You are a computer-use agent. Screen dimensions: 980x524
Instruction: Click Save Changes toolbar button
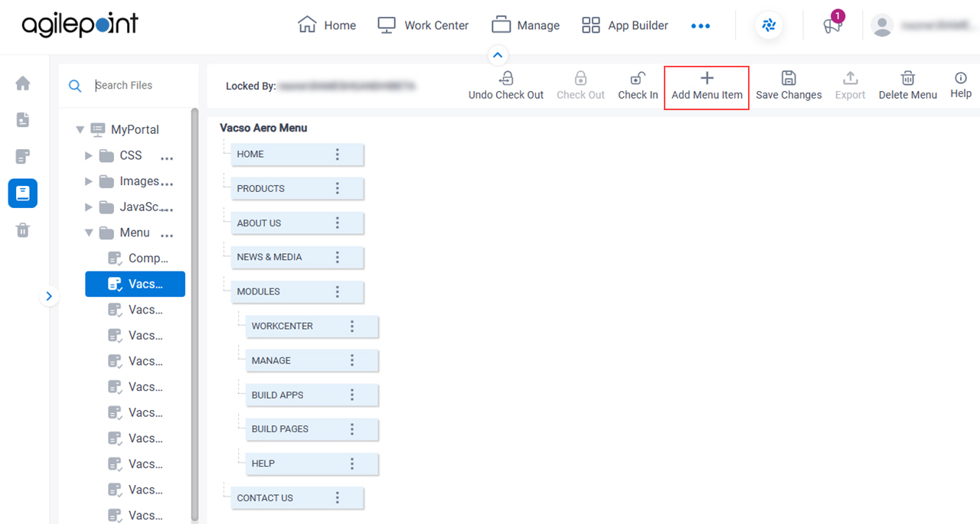tap(789, 85)
